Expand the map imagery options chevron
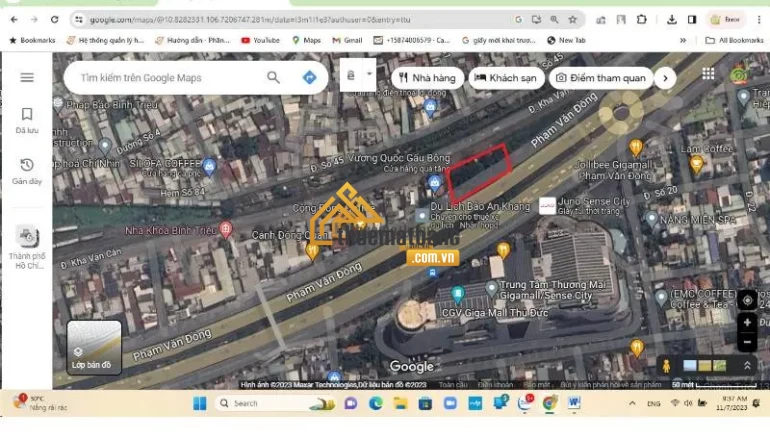 [x=746, y=366]
